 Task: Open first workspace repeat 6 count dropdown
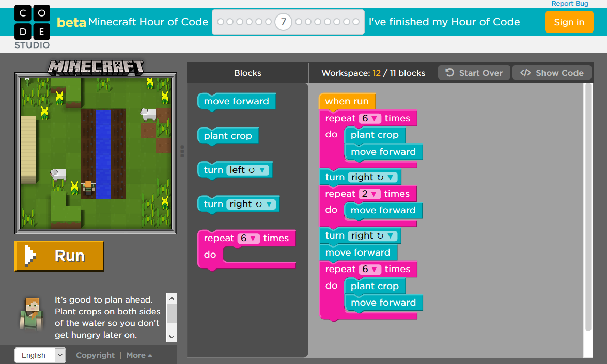(x=370, y=118)
